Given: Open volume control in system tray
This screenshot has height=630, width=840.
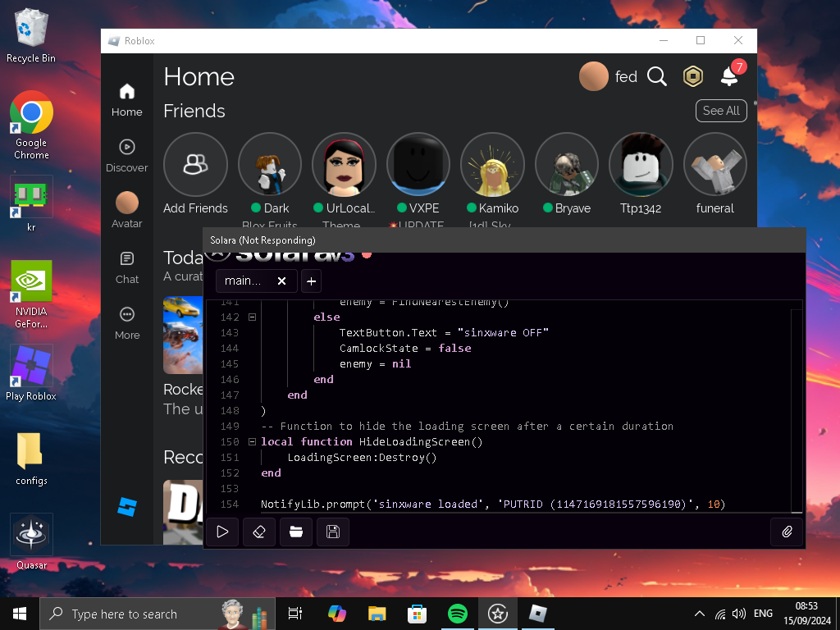Looking at the screenshot, I should [x=739, y=614].
